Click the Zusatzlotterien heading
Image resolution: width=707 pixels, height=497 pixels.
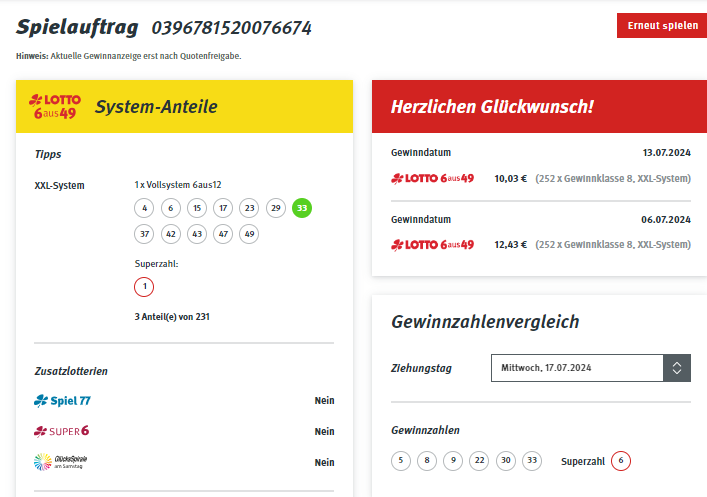(71, 372)
